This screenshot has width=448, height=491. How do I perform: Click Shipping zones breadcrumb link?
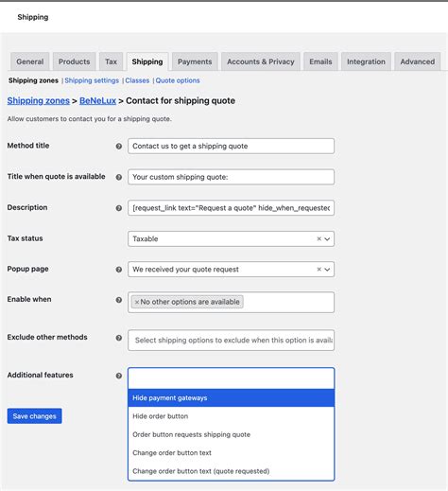tap(39, 101)
